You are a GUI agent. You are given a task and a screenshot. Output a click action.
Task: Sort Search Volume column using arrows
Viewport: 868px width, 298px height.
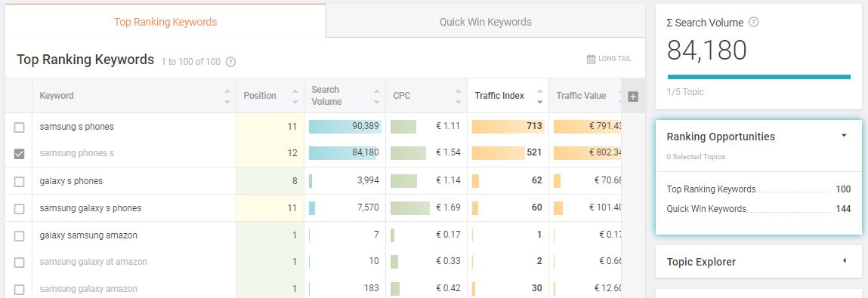coord(376,97)
